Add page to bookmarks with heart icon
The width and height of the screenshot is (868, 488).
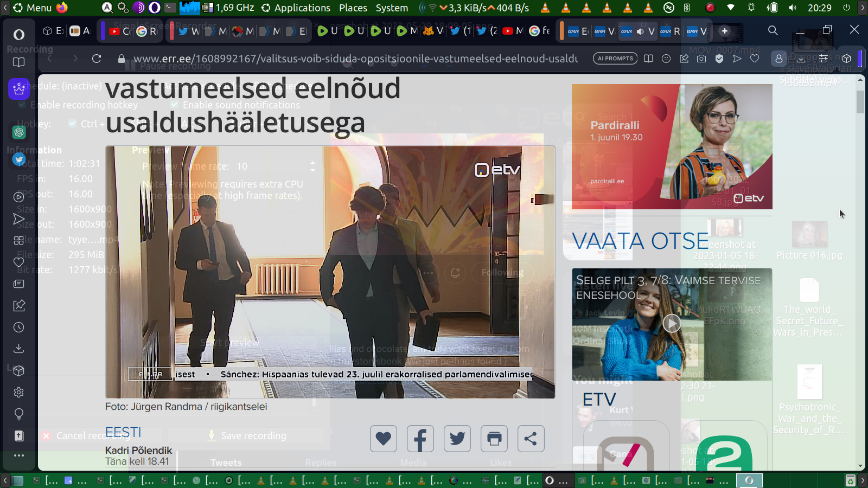(755, 59)
